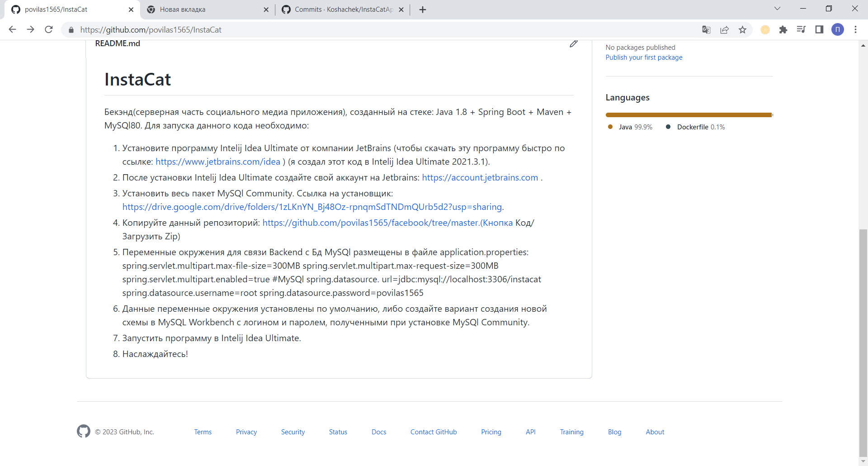Screen dimensions: 868x466
Task: Open the yellow extension icon
Action: coord(765,29)
